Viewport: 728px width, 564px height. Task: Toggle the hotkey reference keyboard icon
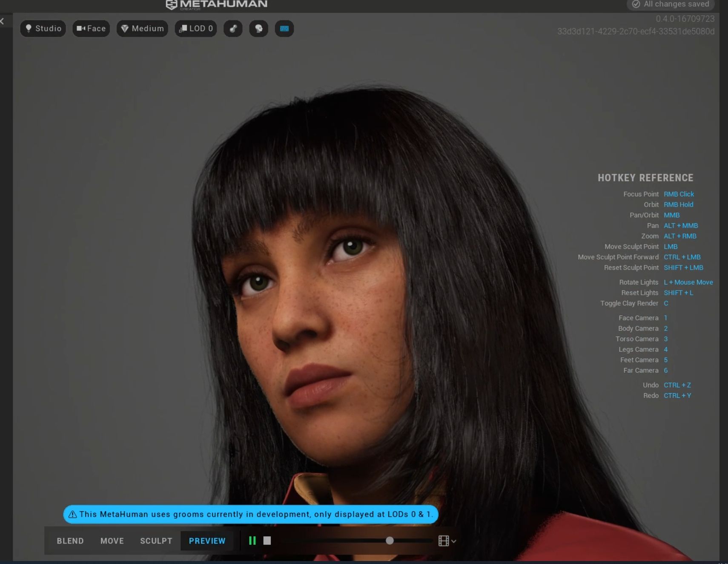284,29
